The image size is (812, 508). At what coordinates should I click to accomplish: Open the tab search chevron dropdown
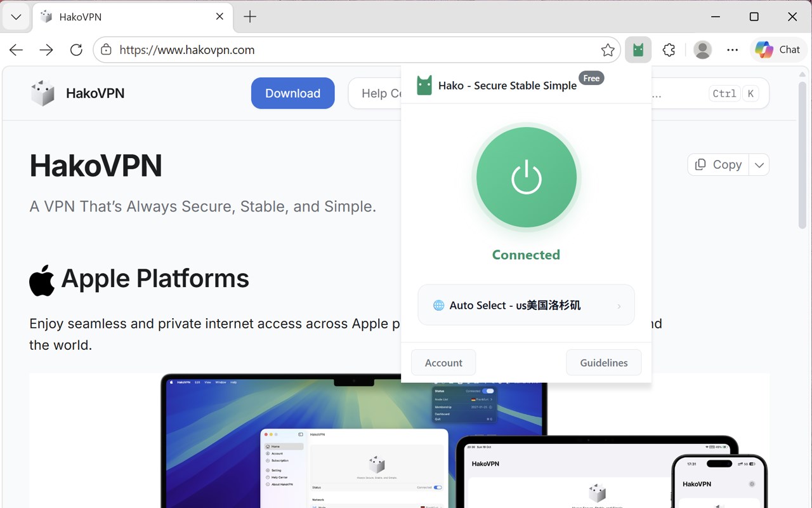coord(16,17)
